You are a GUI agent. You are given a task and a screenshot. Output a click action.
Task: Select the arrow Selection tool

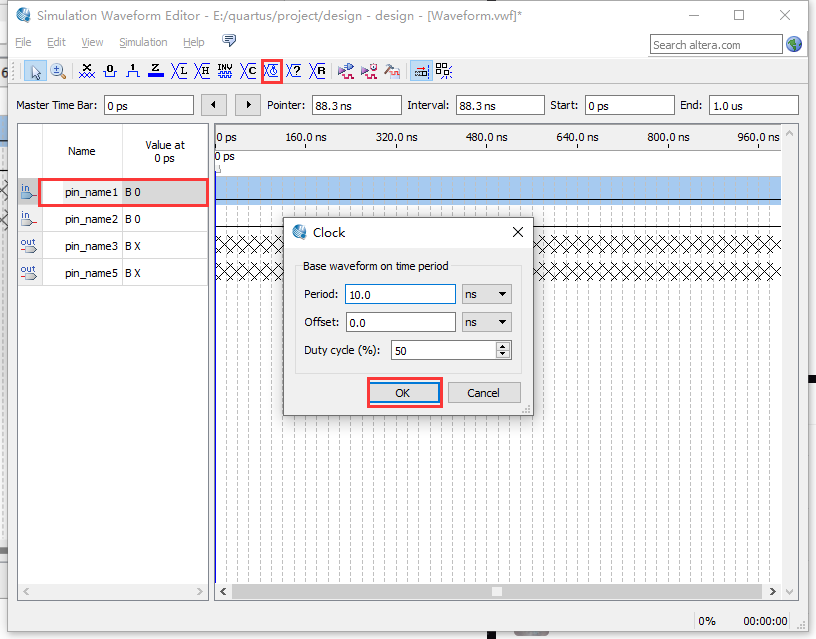point(35,71)
